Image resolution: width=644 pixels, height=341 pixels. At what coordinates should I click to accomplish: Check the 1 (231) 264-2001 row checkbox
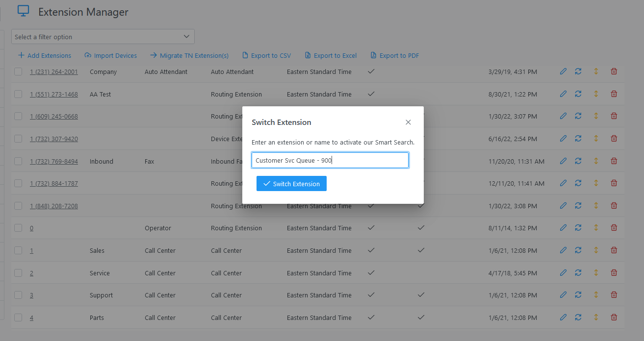(x=18, y=72)
